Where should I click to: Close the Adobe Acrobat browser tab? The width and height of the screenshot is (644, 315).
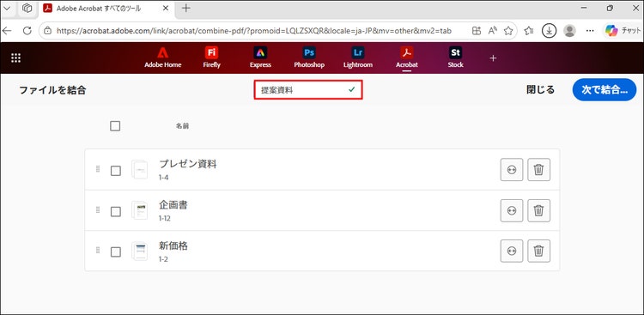click(165, 9)
